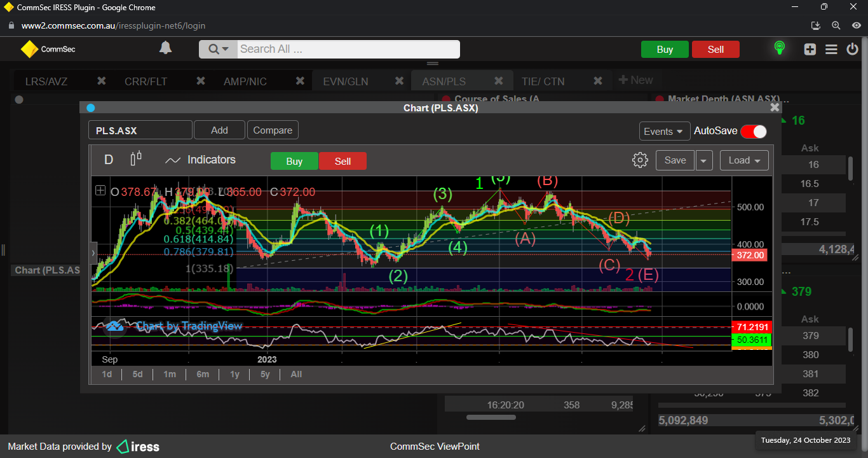Click the green lightbulb ideas icon
The height and width of the screenshot is (458, 868).
click(779, 48)
